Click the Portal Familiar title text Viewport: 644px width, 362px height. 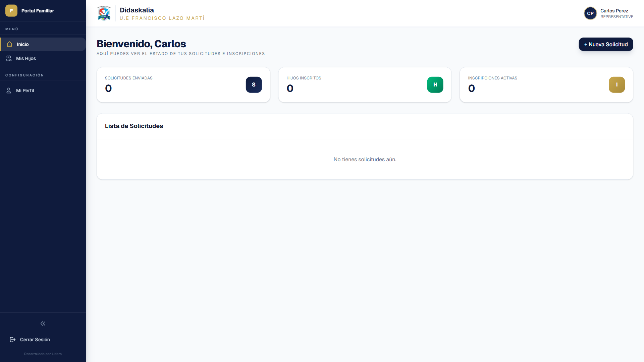[38, 11]
